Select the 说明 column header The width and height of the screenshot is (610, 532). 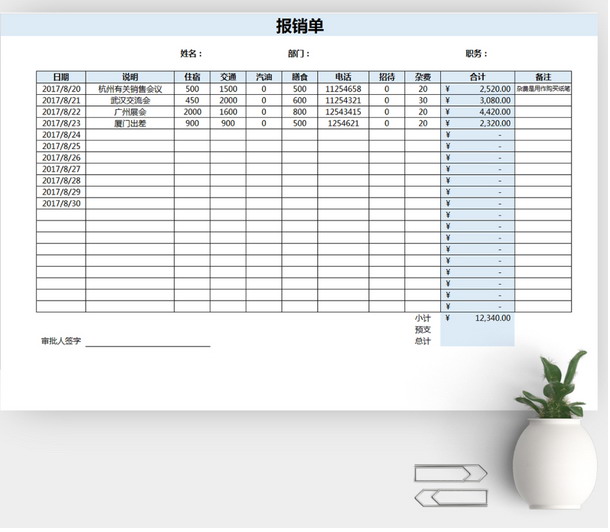tap(130, 77)
